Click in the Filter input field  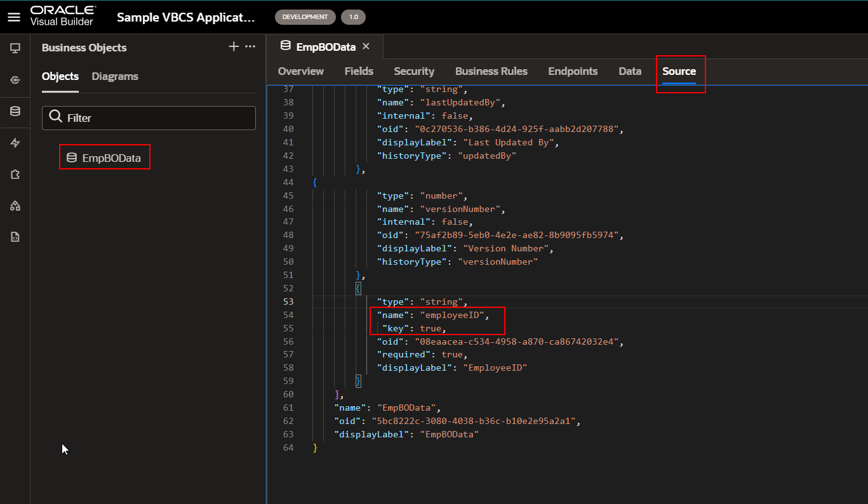[149, 118]
